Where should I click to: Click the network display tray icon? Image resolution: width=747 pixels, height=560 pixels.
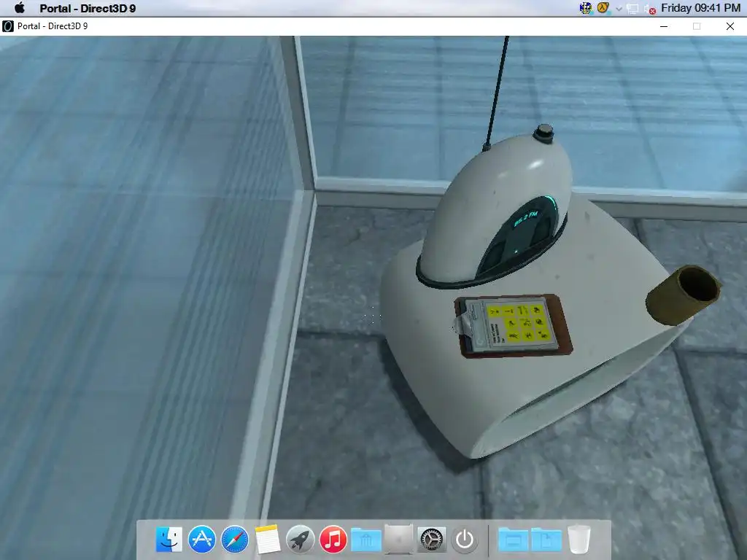click(x=632, y=9)
